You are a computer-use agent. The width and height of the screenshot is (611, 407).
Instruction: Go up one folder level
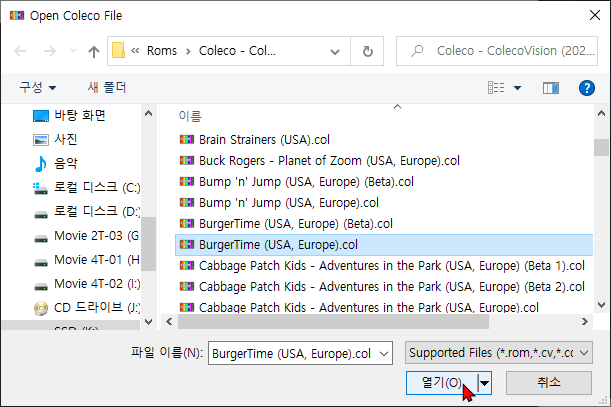point(94,51)
